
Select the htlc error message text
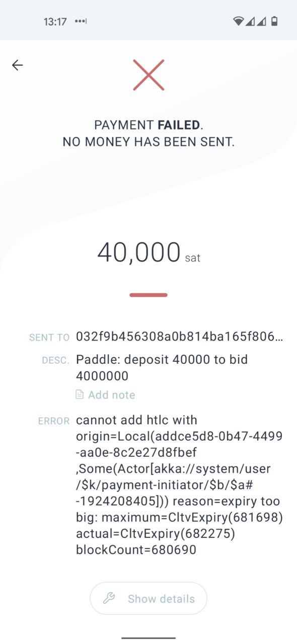tap(179, 485)
